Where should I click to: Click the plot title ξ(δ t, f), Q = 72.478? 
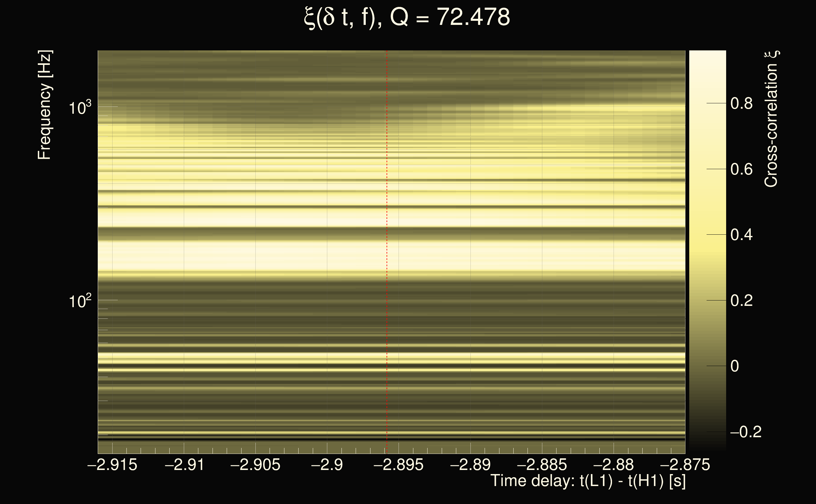407,17
